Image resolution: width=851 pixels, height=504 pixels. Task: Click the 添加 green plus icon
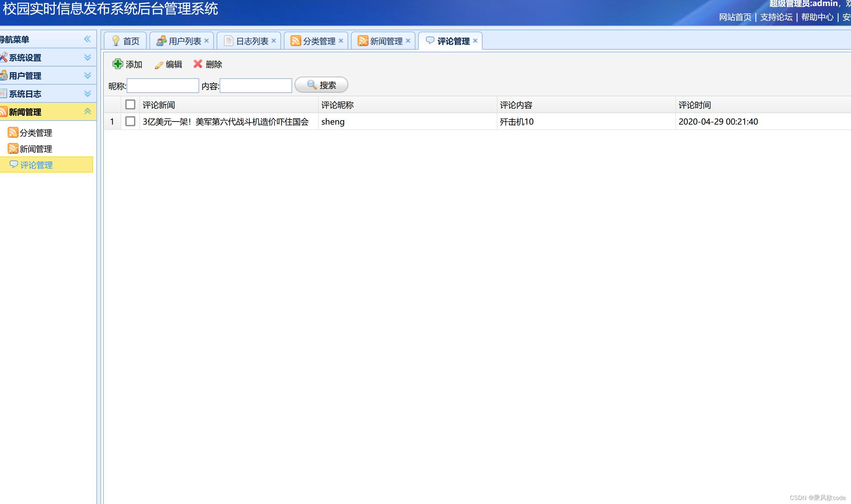tap(117, 64)
